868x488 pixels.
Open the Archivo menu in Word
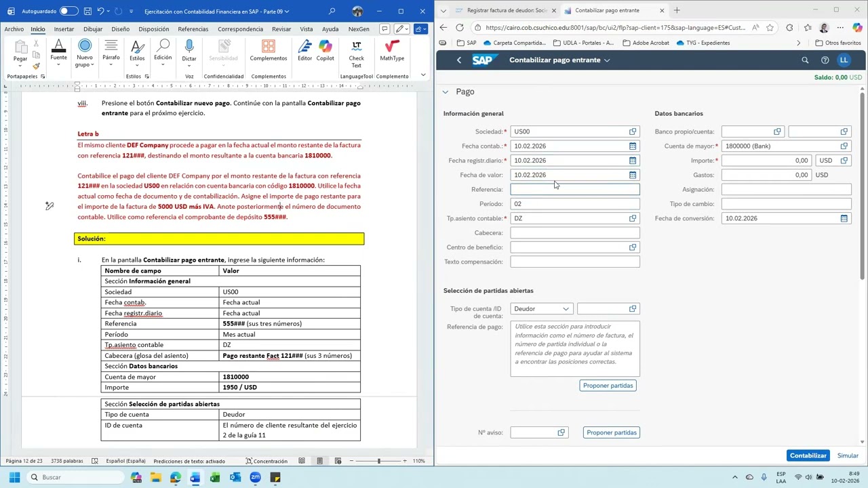coord(14,29)
